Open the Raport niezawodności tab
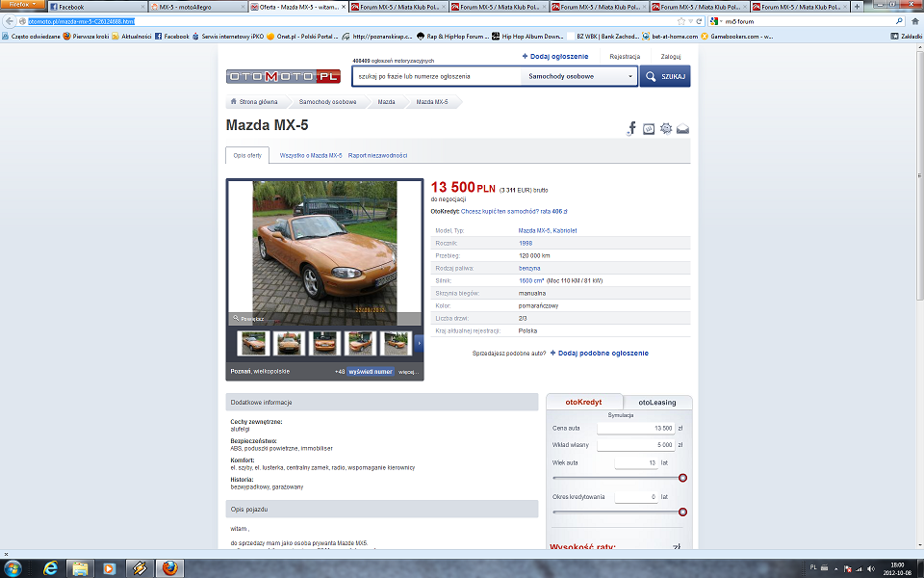 point(377,156)
